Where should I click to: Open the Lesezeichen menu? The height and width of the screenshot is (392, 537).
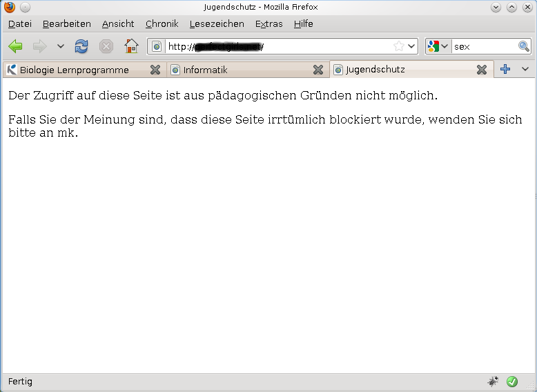(217, 23)
